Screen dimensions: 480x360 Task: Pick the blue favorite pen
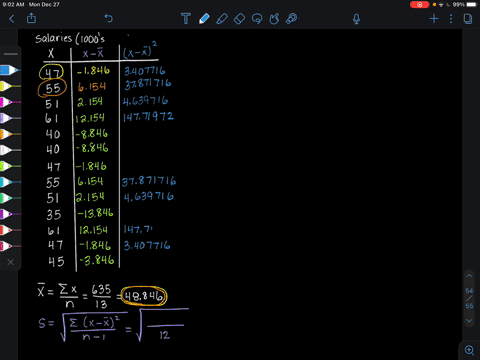point(10,70)
